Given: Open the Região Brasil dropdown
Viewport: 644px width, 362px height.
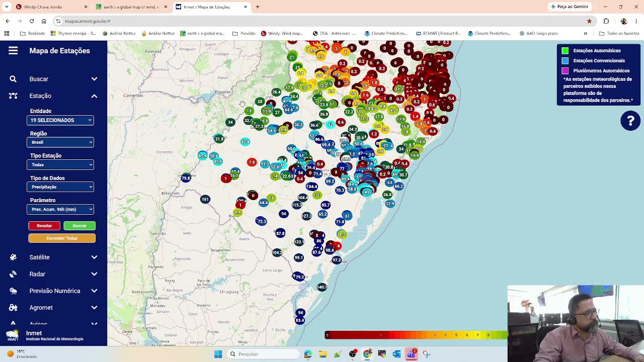Looking at the screenshot, I should click(60, 142).
